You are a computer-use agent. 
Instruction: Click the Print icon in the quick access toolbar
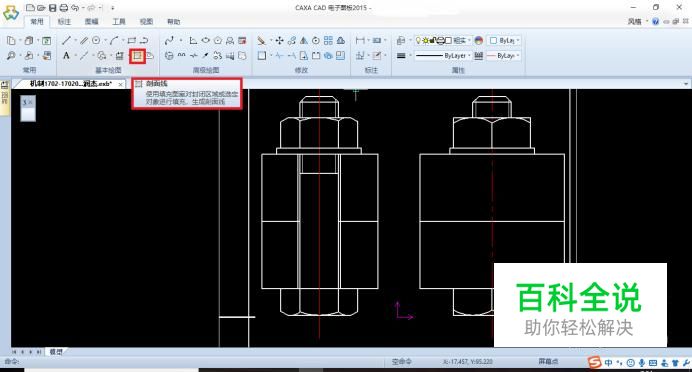click(x=64, y=8)
